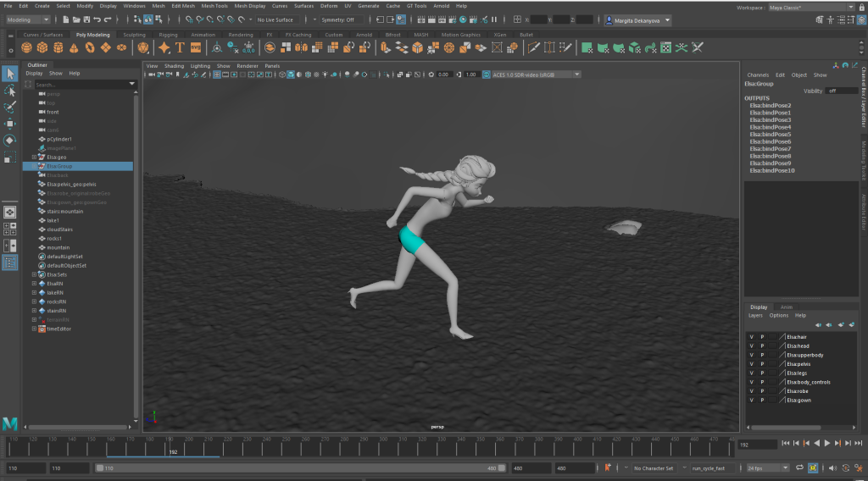Toggle playback P for Elsa:legs layer
Screen dimensions: 868x481
pos(762,373)
